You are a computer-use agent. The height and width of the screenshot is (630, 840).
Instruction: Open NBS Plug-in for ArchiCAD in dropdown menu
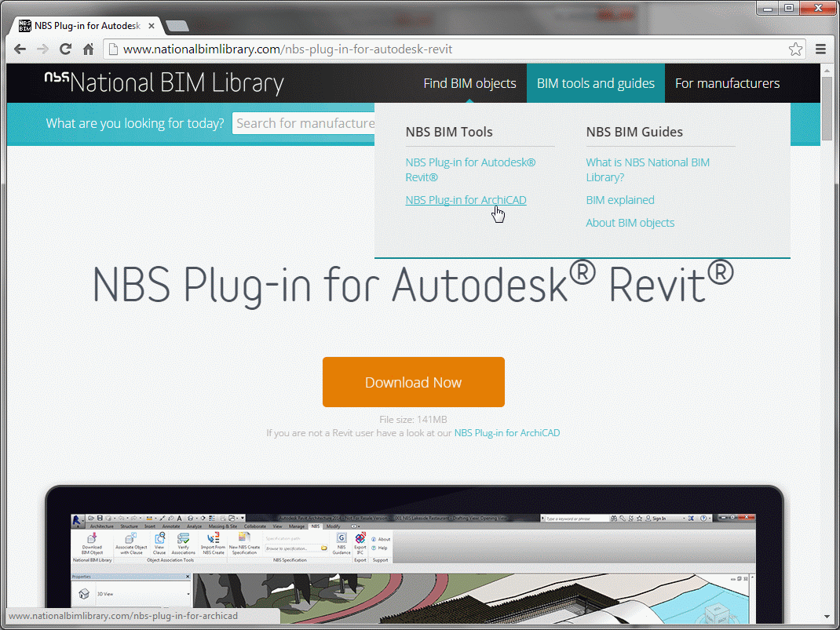coord(466,200)
